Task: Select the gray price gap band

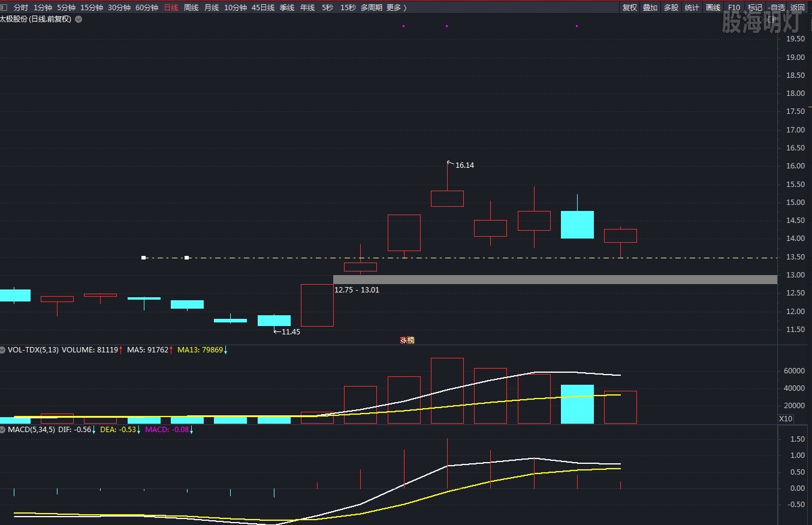Action: click(x=555, y=279)
